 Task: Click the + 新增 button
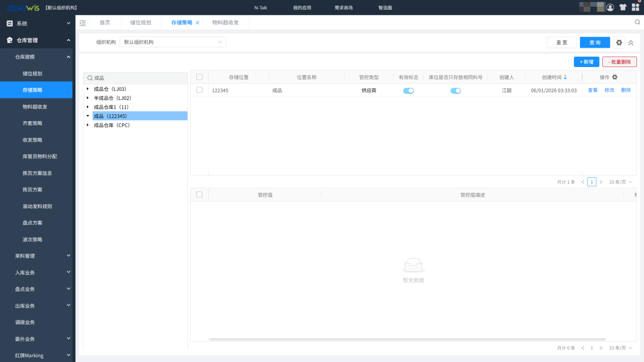point(587,61)
